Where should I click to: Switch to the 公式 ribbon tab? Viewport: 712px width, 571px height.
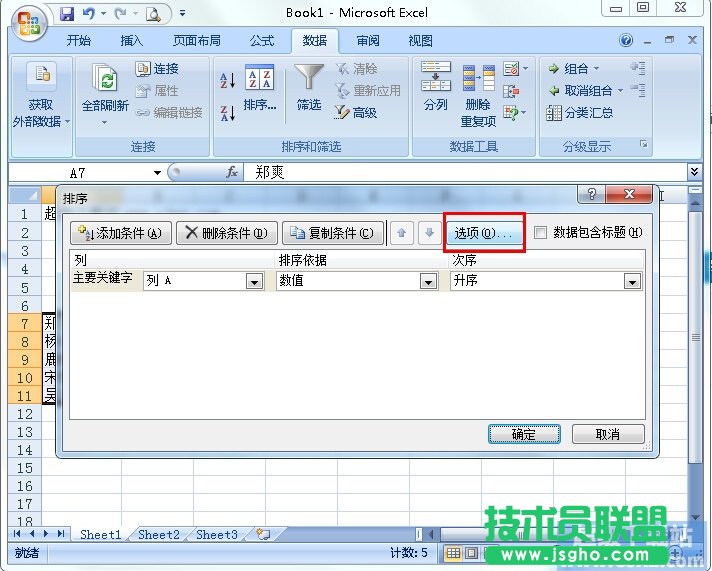[x=262, y=41]
